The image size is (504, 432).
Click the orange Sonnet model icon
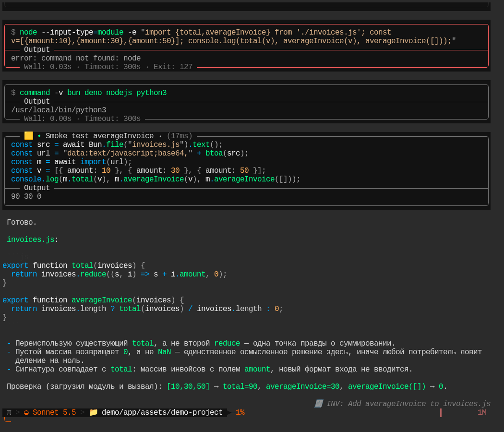click(26, 412)
